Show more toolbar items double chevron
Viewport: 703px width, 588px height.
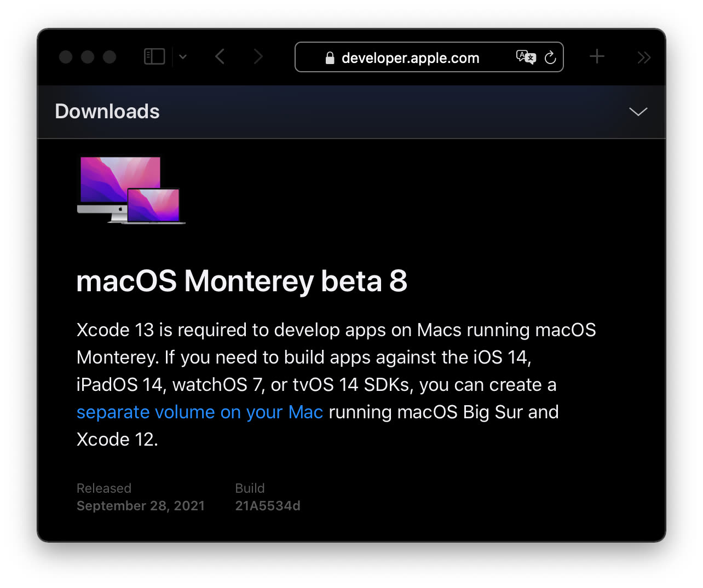[644, 57]
